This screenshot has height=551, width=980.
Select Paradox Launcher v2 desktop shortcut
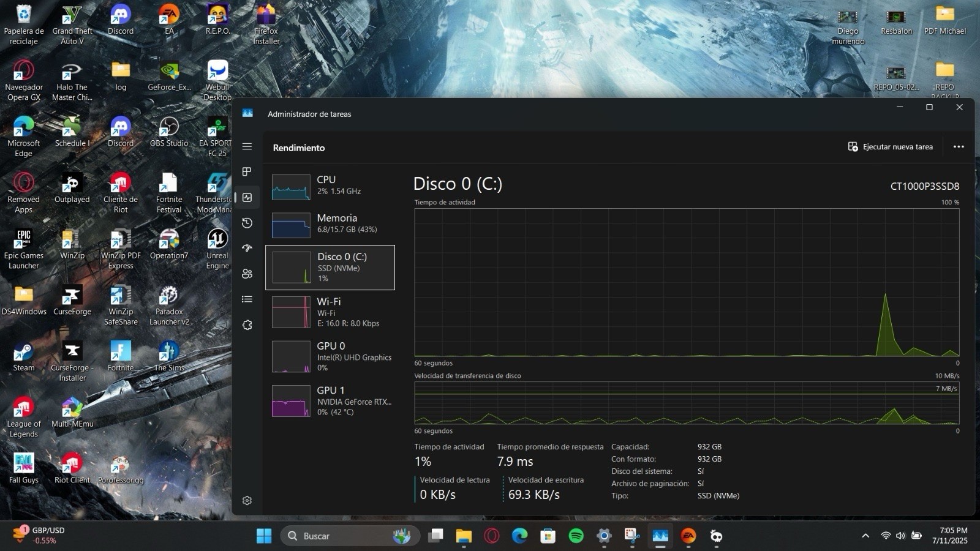point(169,305)
